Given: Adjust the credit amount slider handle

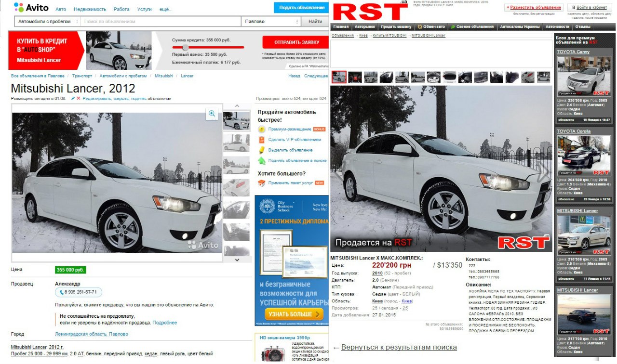Looking at the screenshot, I should (186, 47).
